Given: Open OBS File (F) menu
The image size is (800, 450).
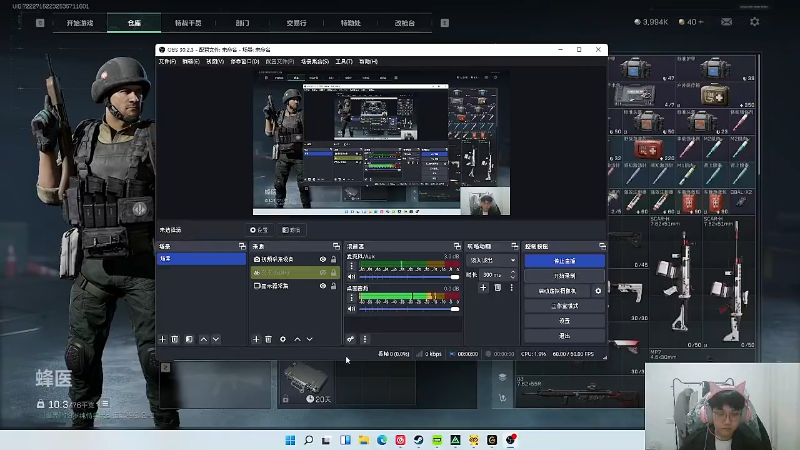Looking at the screenshot, I should (167, 61).
